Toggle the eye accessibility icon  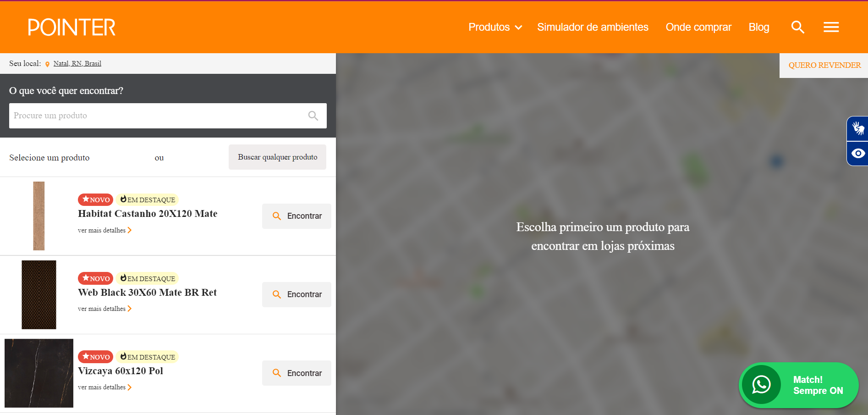858,153
